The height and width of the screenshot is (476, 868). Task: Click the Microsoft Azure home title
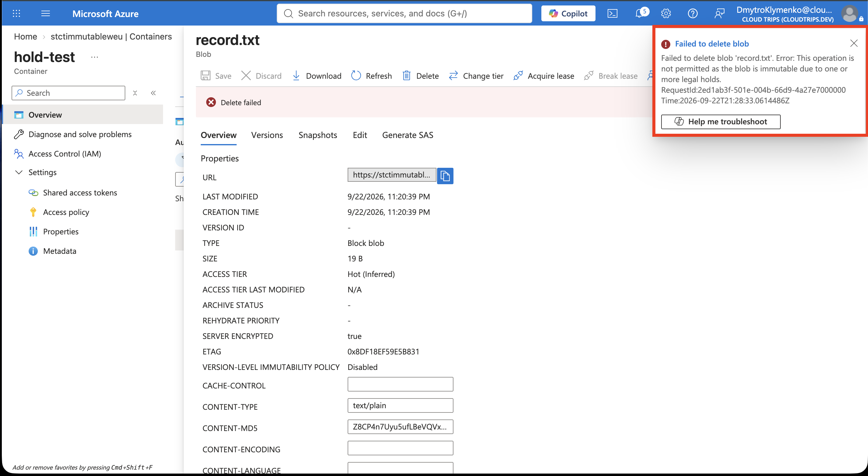(105, 13)
